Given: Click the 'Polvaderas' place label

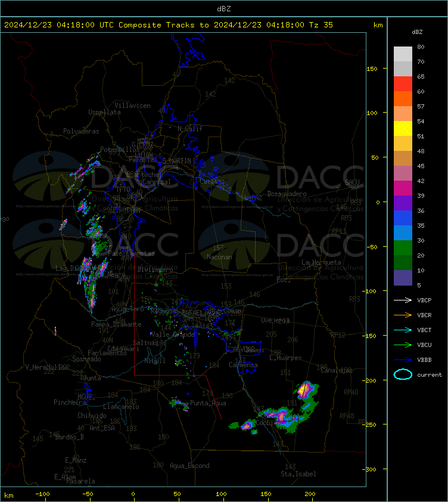Looking at the screenshot, I should (x=81, y=131).
